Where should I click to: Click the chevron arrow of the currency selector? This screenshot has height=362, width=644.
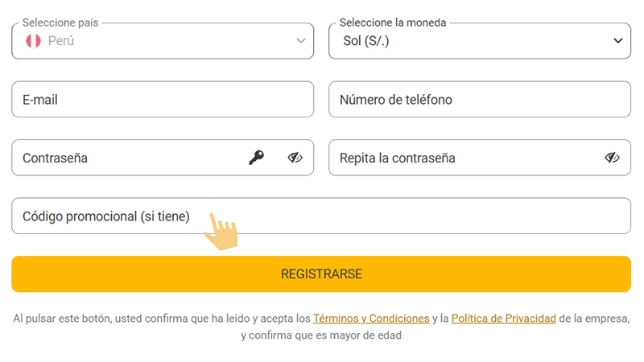pos(618,41)
